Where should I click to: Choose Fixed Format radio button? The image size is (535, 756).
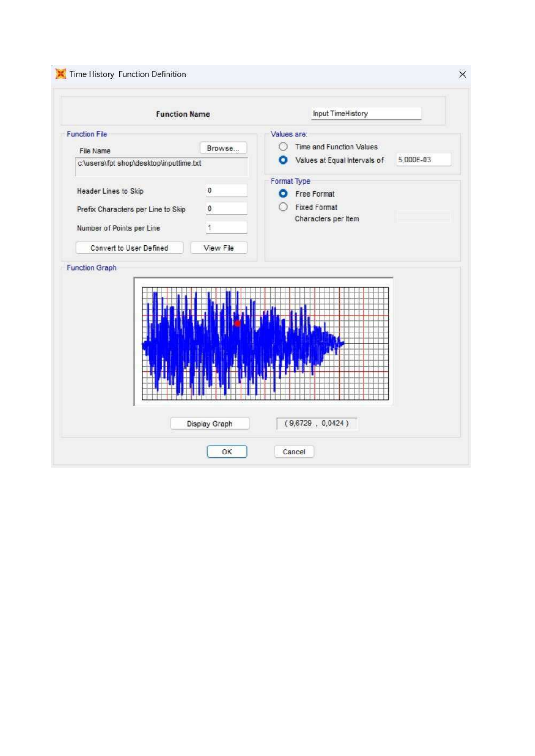click(x=283, y=207)
